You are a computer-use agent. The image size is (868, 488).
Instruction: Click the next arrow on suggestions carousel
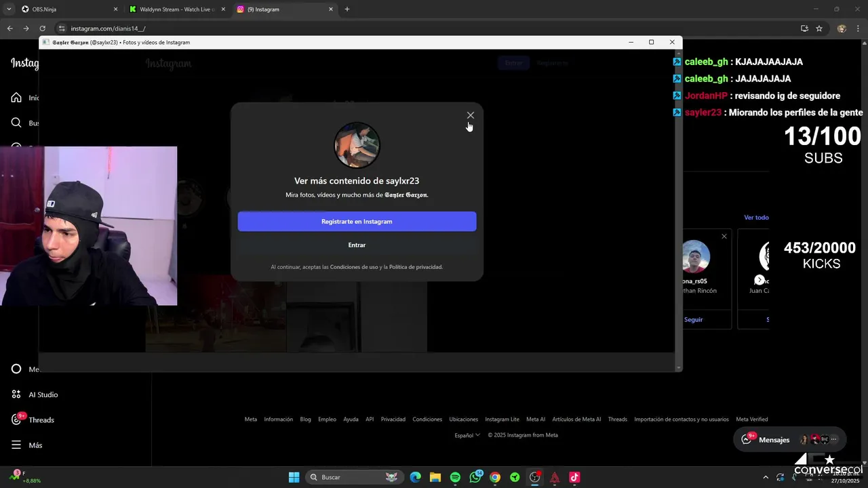(759, 280)
